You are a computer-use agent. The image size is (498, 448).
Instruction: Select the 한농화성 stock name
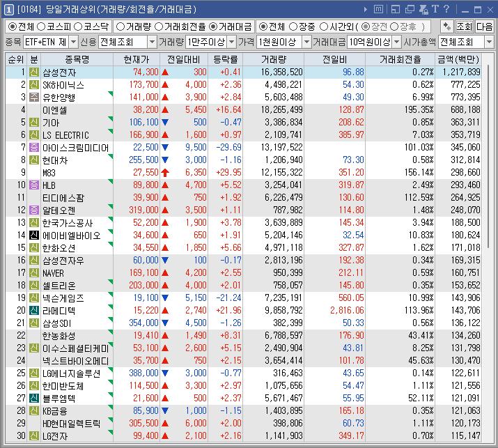pyautogui.click(x=59, y=336)
